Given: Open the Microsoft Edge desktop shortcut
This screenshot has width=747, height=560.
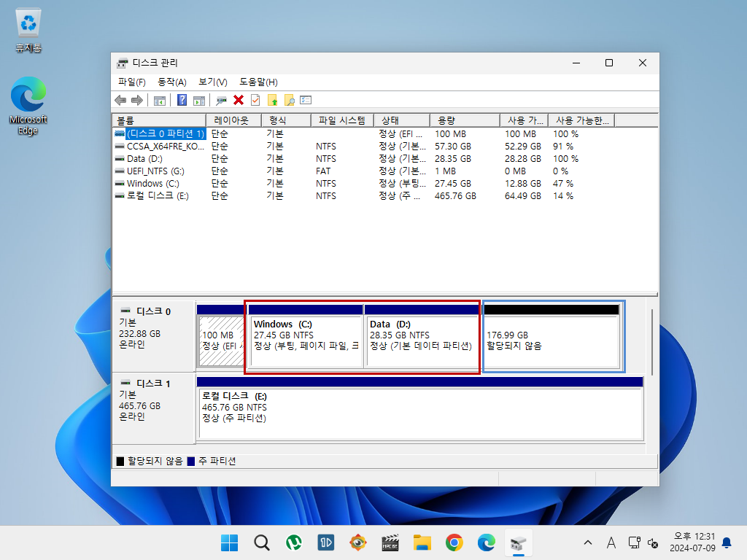Looking at the screenshot, I should [x=28, y=106].
